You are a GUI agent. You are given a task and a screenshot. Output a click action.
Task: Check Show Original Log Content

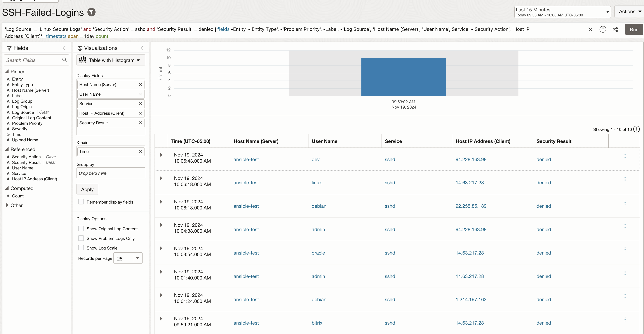[81, 229]
